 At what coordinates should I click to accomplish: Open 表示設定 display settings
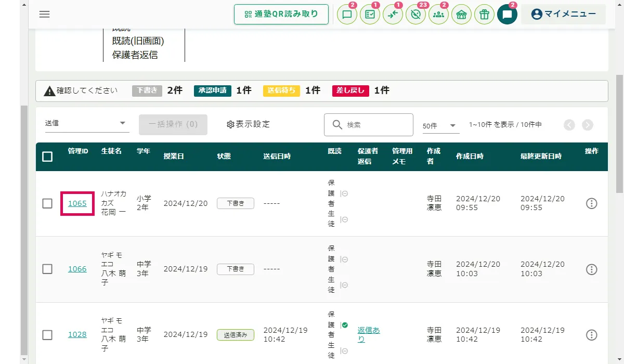249,124
